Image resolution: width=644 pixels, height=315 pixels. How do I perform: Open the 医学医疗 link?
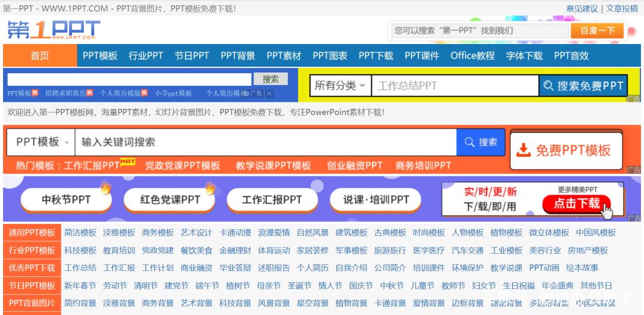coord(429,250)
